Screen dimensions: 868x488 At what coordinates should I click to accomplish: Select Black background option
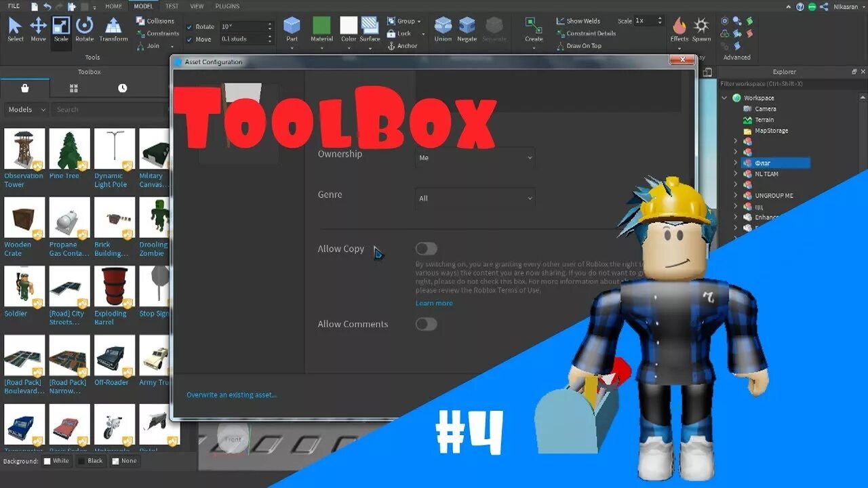90,461
